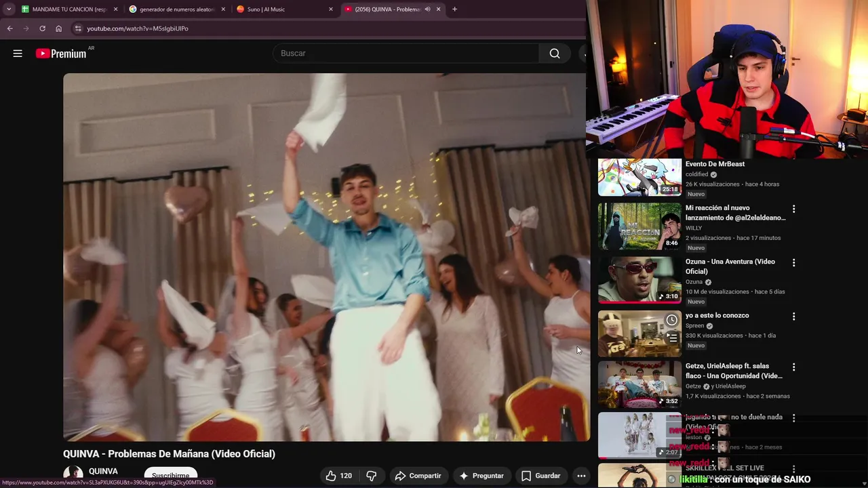Open options menu for yo a este lo conozco
This screenshot has width=868, height=488.
(x=793, y=316)
